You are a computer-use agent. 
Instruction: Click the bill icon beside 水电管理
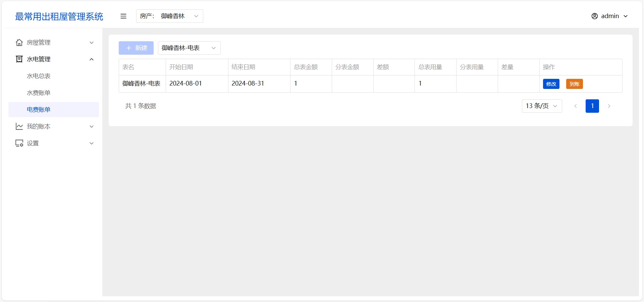point(19,59)
